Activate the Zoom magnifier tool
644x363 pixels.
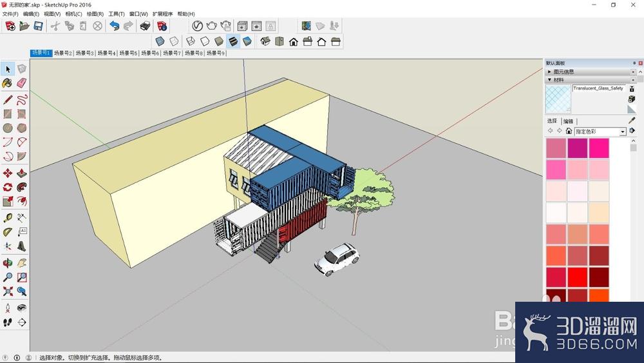pos(7,277)
